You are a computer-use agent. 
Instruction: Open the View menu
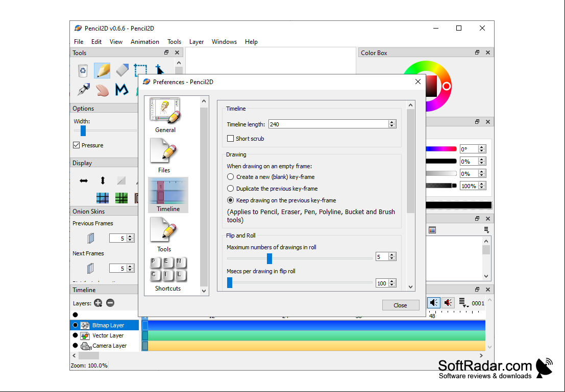(116, 42)
